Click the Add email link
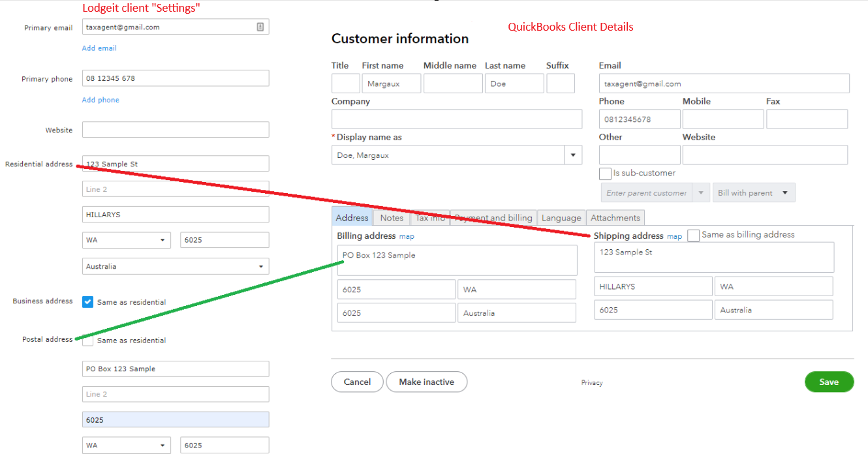 99,48
